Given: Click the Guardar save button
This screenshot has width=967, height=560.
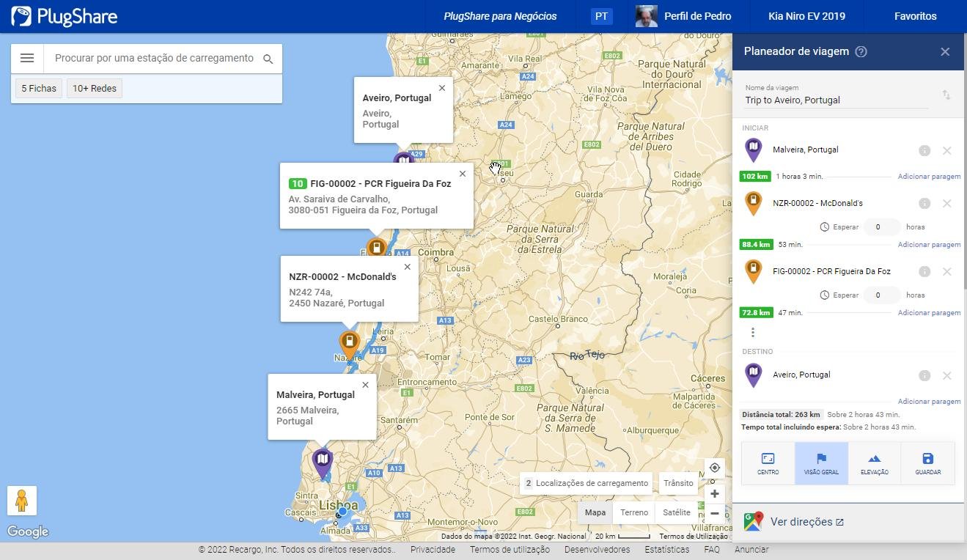Looking at the screenshot, I should tap(927, 463).
